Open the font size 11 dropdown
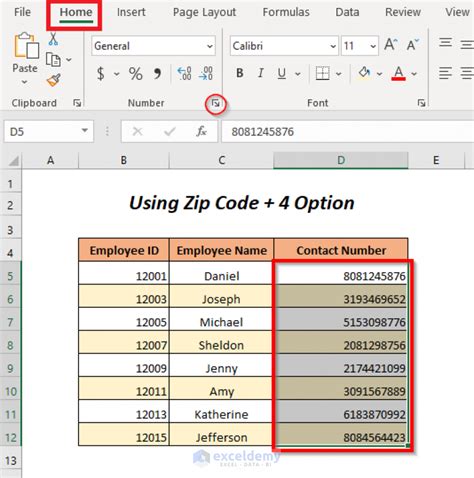474x478 pixels. click(373, 46)
